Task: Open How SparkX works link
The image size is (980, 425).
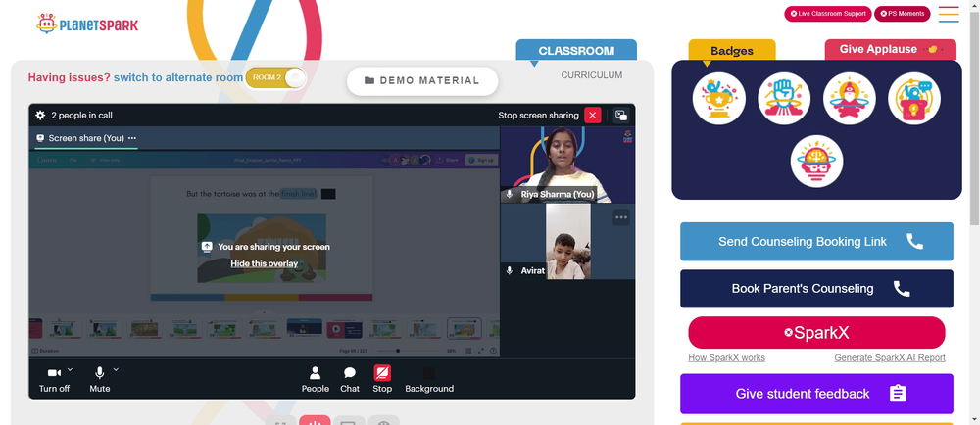Action: 726,357
